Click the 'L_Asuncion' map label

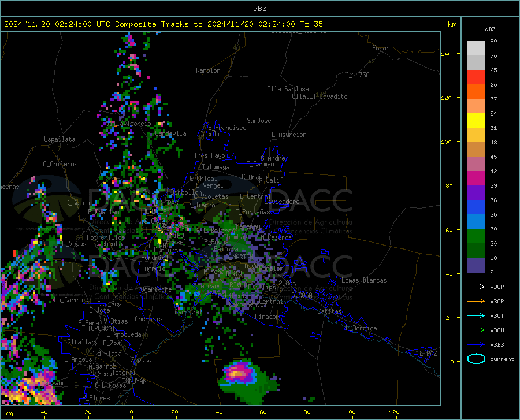pos(289,135)
